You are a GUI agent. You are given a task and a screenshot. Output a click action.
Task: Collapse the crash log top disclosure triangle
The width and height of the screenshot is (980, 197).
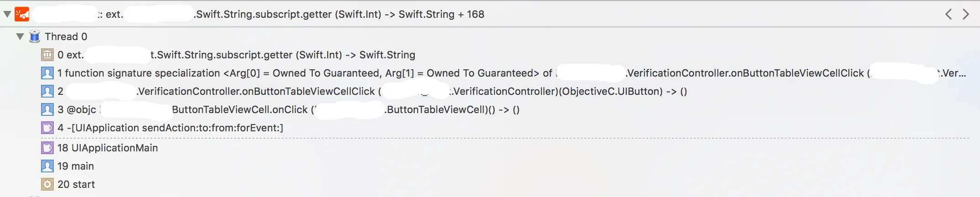pos(7,14)
